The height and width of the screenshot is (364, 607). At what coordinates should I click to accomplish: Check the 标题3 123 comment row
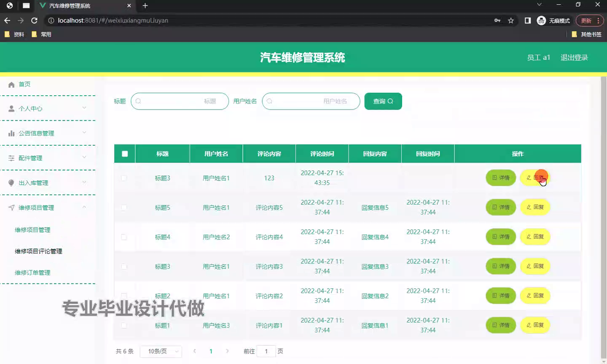[x=124, y=178]
